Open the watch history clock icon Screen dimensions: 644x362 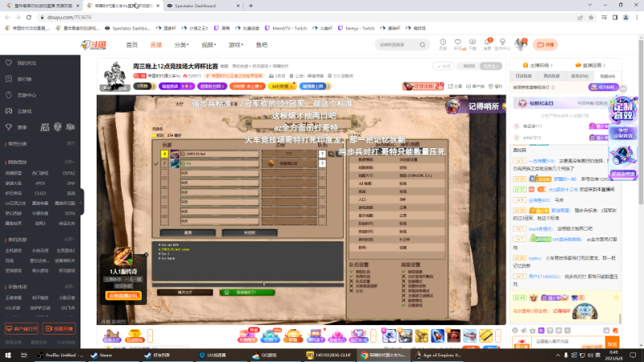click(x=443, y=43)
